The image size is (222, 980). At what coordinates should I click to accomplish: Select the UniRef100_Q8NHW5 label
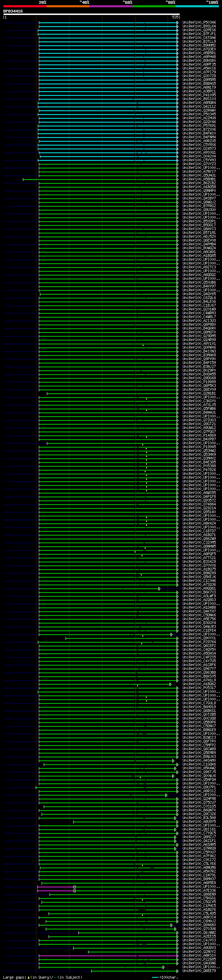pos(199,546)
